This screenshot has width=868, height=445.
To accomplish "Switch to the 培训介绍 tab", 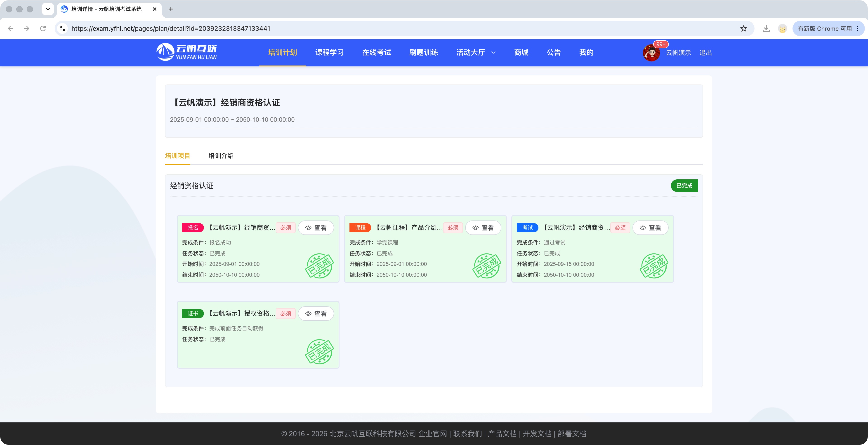I will (x=221, y=155).
